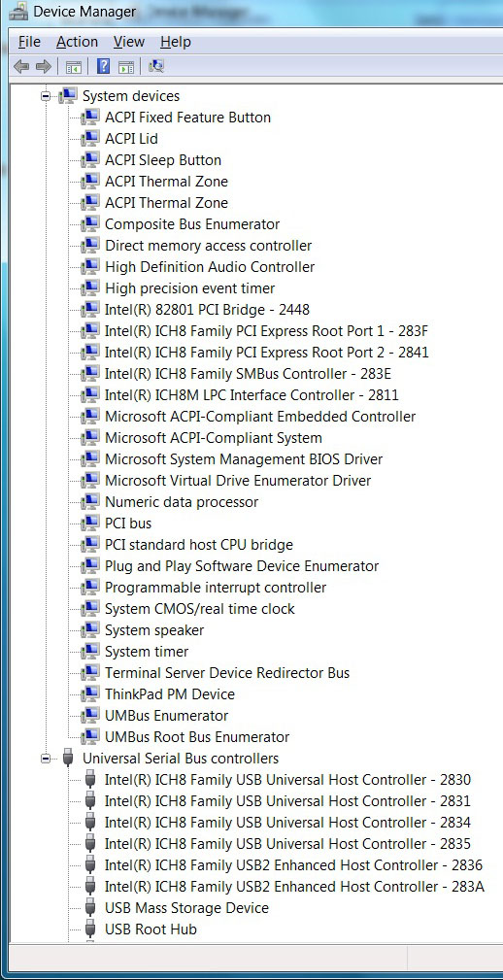Viewport: 503px width, 980px height.
Task: Click the Forward arrow toolbar icon
Action: [x=43, y=66]
